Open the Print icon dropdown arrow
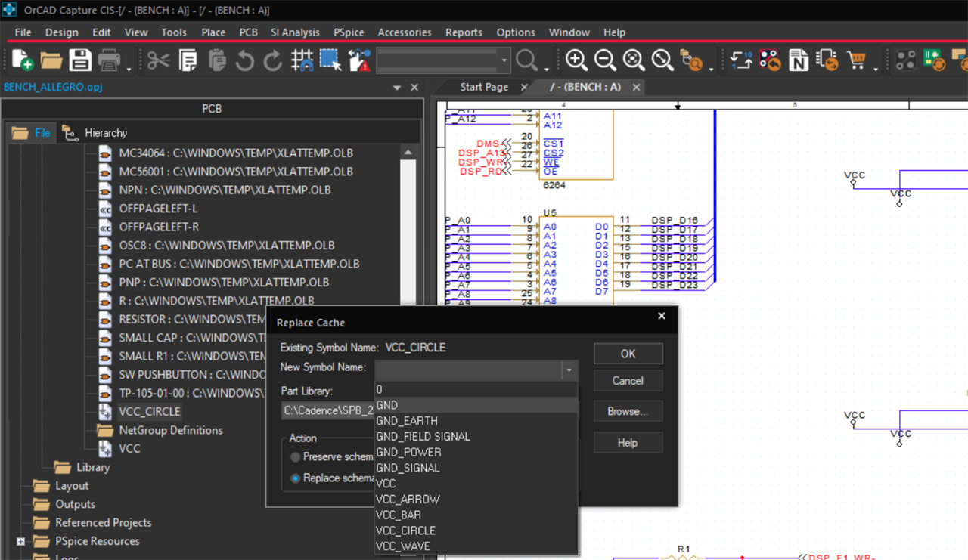The image size is (968, 560). point(129,69)
